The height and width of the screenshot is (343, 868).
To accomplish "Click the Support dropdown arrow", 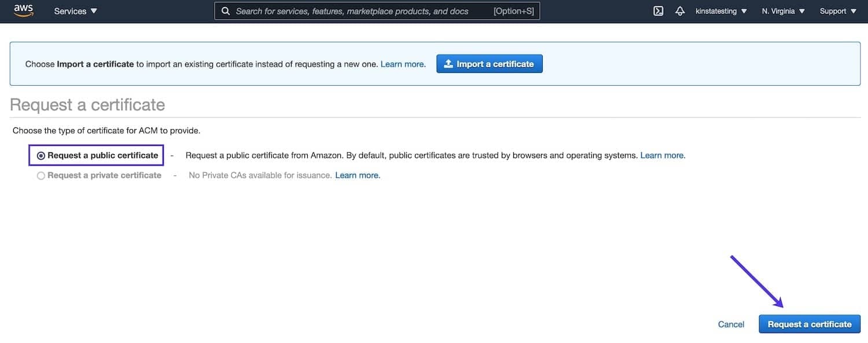I will point(853,10).
